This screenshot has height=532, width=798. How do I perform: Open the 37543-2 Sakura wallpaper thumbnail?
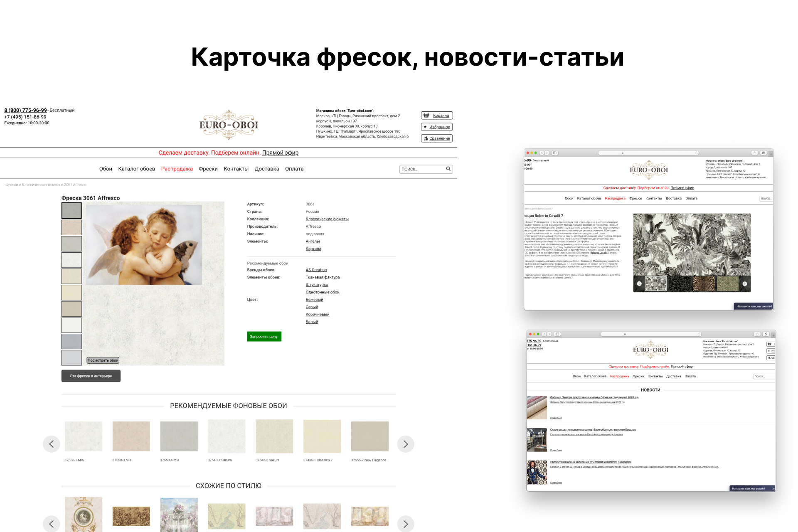(274, 436)
